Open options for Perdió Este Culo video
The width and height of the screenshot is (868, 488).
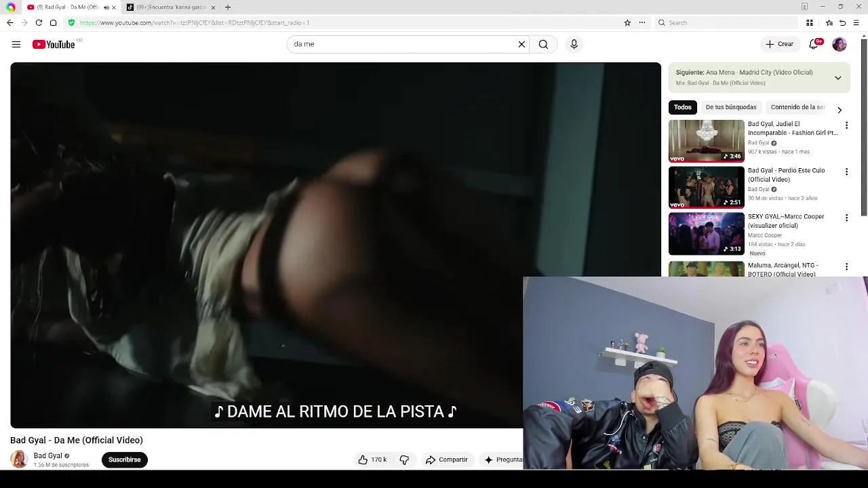pos(846,172)
